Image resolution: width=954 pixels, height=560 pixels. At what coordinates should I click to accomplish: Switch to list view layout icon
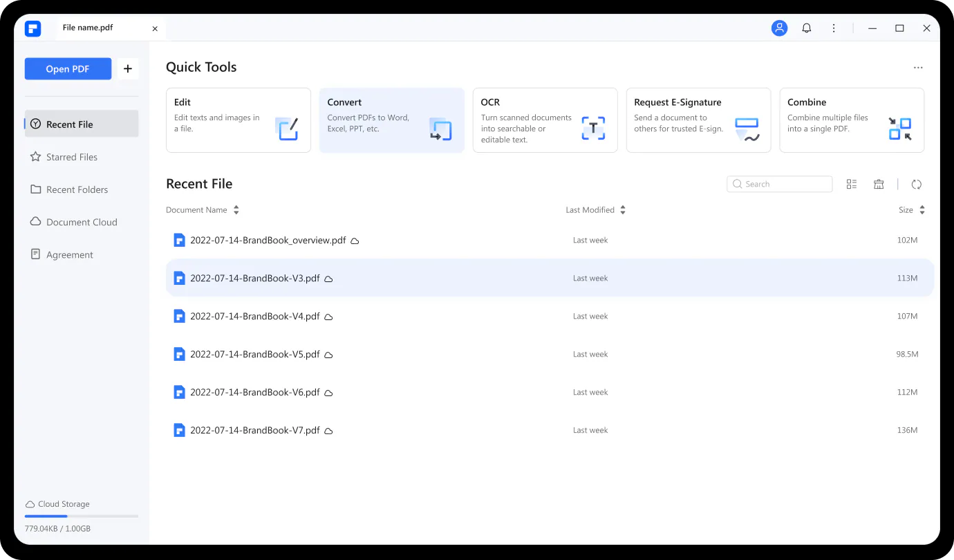click(852, 185)
